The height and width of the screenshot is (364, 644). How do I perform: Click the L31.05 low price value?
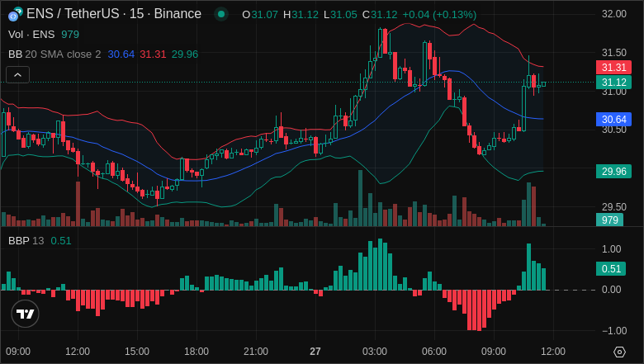click(340, 15)
